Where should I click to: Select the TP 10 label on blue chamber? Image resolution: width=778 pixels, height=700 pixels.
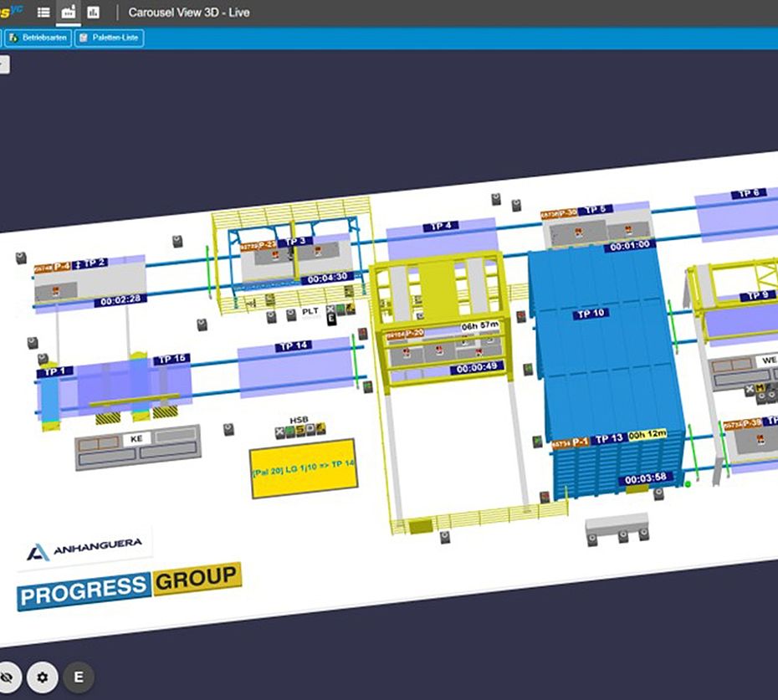pos(591,314)
